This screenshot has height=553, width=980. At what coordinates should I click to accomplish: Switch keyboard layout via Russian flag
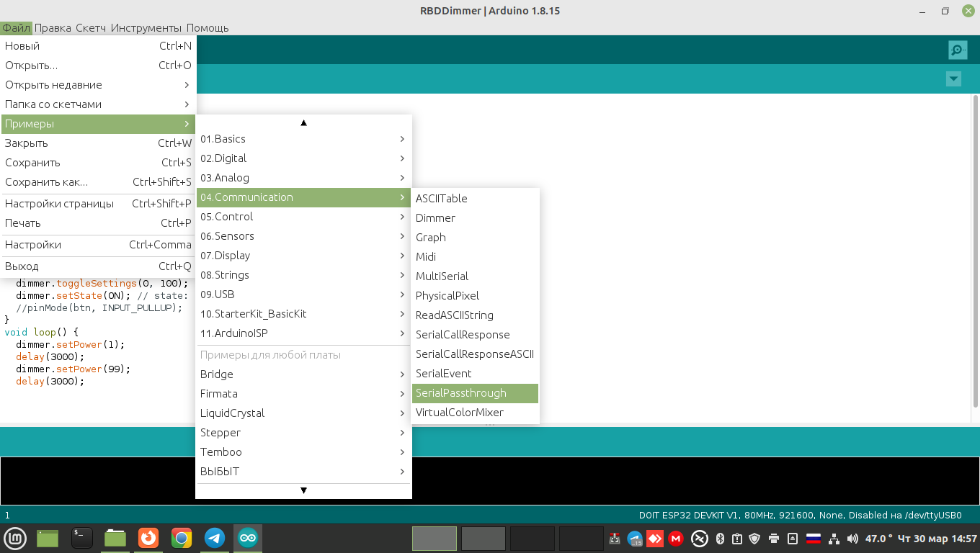point(814,538)
